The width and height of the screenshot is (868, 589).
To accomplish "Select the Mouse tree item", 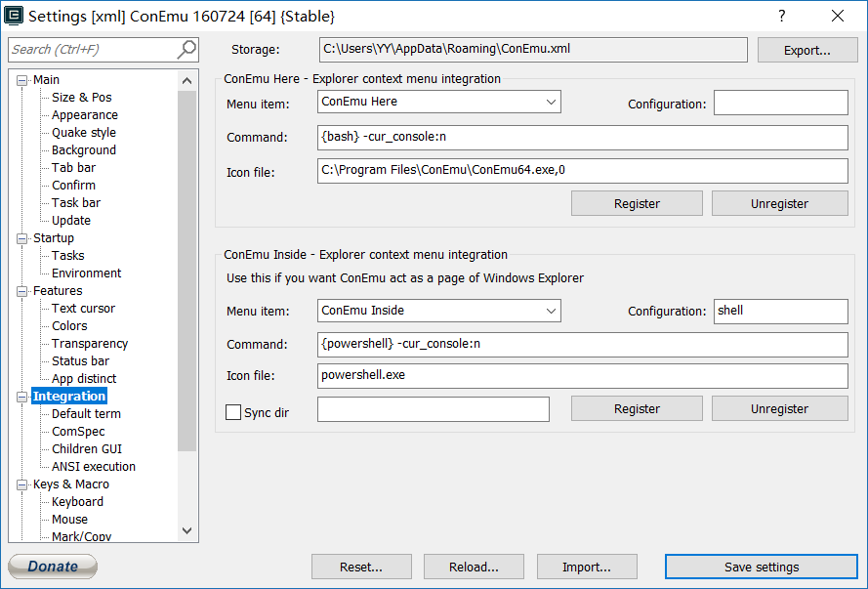I will click(69, 520).
